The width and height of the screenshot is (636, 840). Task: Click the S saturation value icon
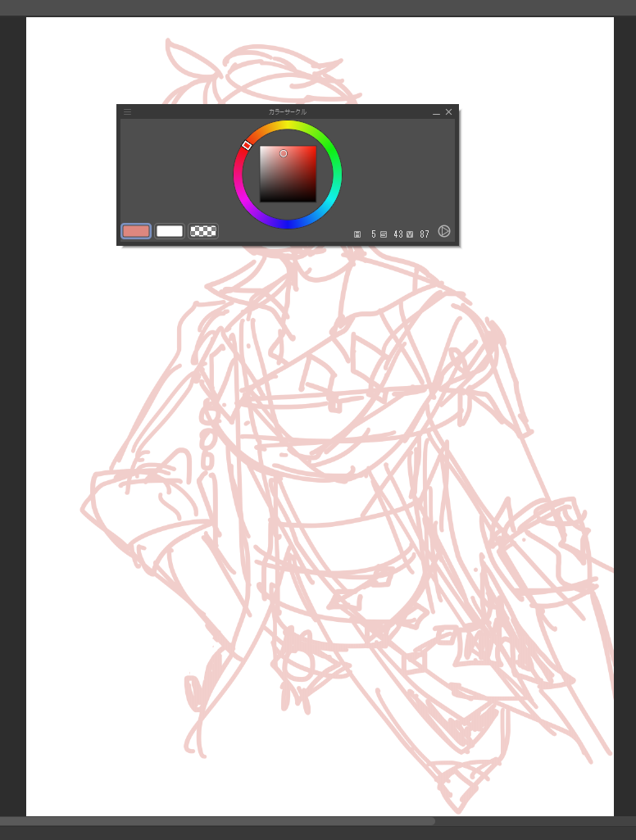pyautogui.click(x=384, y=234)
